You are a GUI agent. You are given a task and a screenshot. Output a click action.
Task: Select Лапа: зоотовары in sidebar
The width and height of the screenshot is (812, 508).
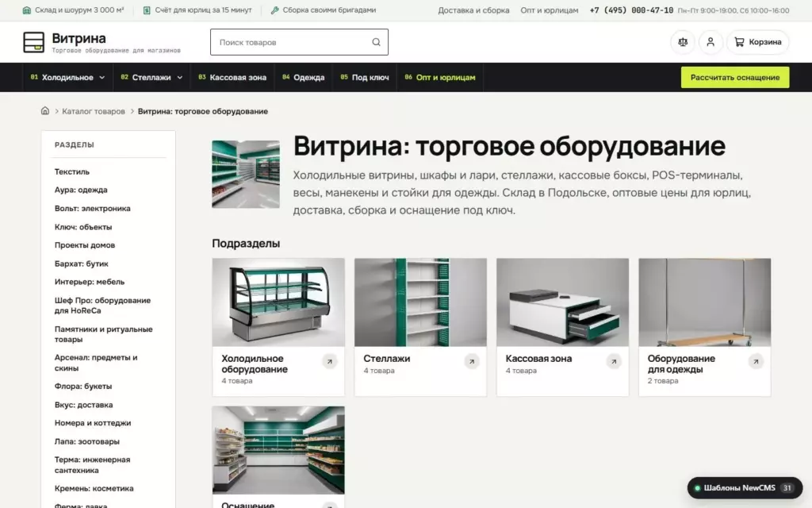point(87,441)
